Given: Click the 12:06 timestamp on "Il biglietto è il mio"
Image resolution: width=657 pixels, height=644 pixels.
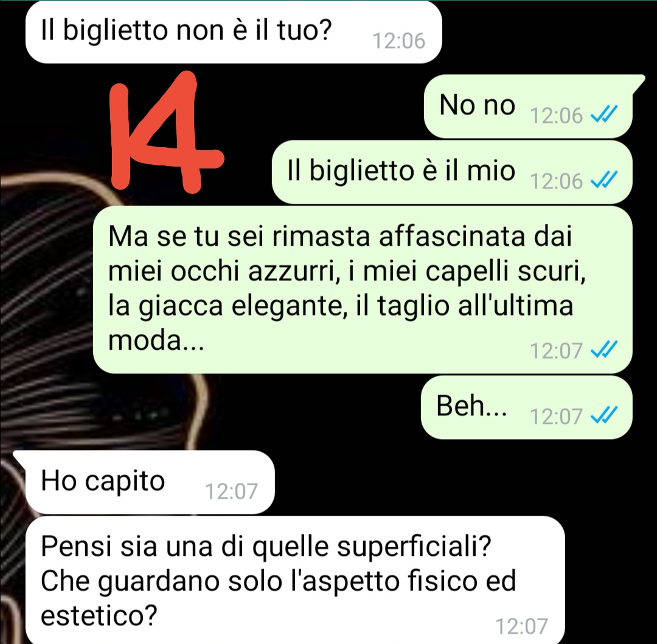Looking at the screenshot, I should (557, 181).
